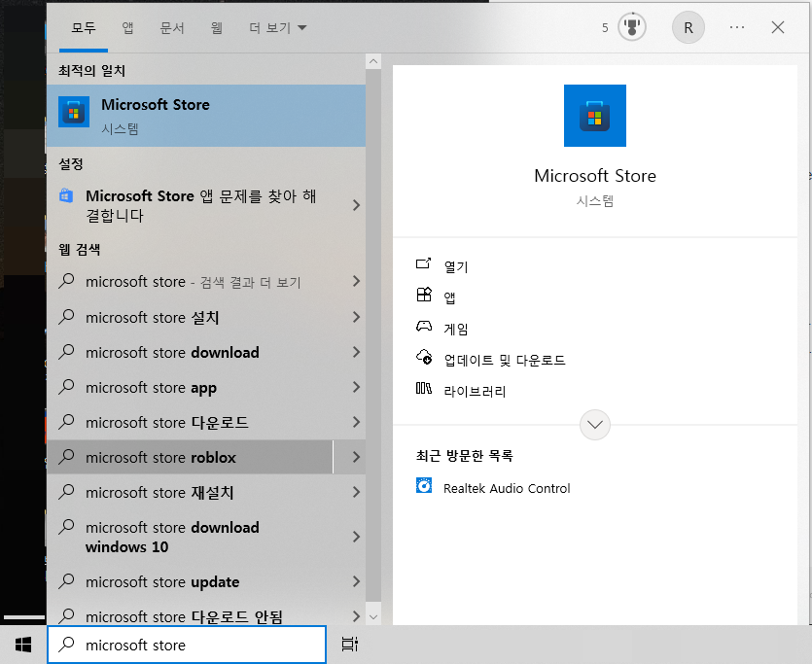Open Microsoft Store best match result
Image resolution: width=812 pixels, height=664 pixels.
(206, 116)
